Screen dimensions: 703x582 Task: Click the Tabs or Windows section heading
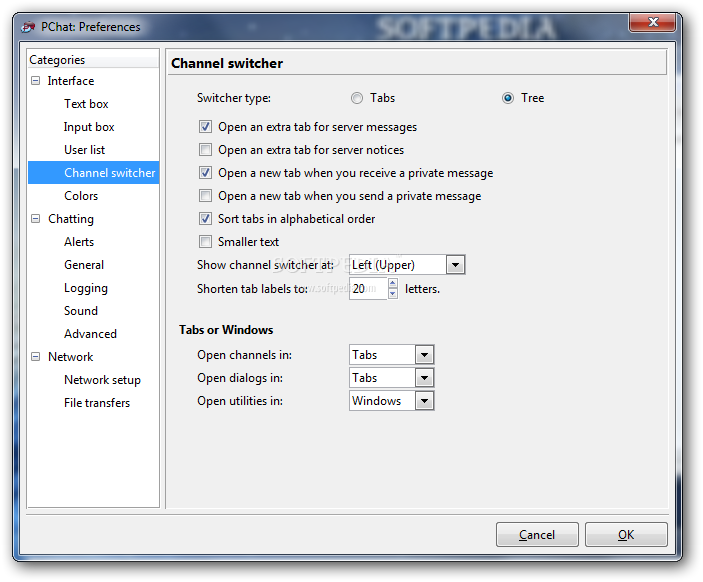coord(226,330)
